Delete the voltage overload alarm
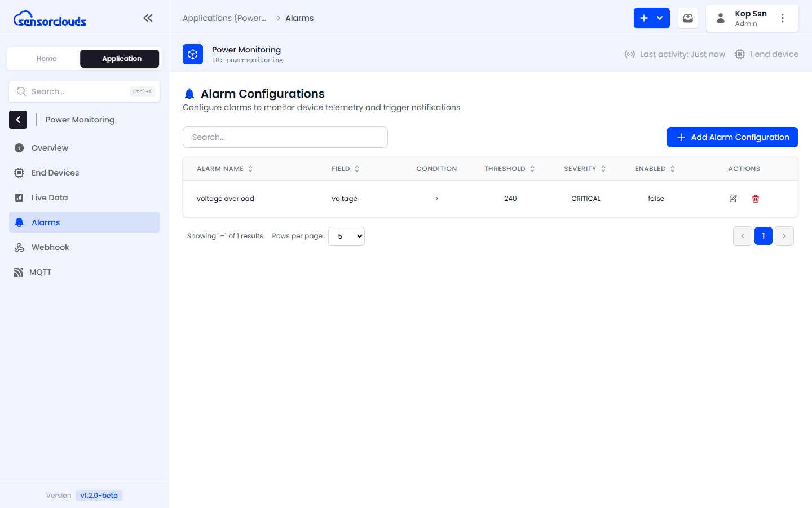This screenshot has height=508, width=812. pyautogui.click(x=756, y=199)
